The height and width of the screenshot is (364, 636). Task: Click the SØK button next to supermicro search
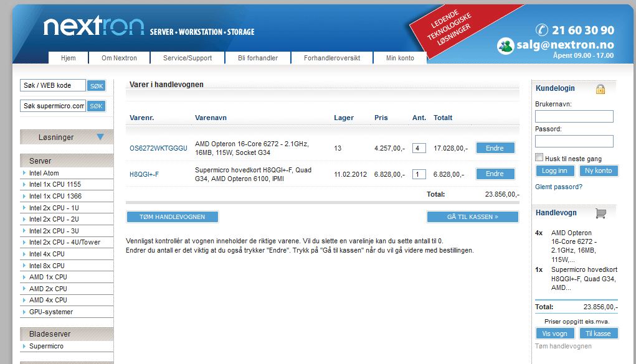point(97,106)
